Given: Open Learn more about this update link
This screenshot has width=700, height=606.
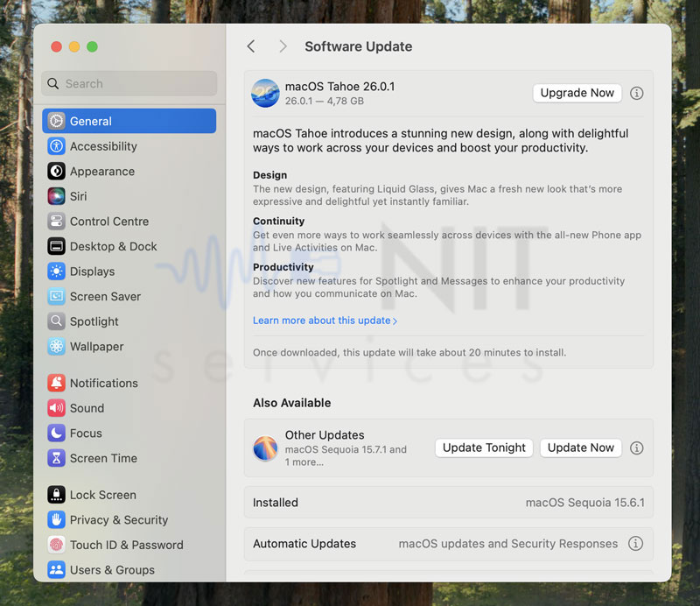Looking at the screenshot, I should (x=325, y=321).
